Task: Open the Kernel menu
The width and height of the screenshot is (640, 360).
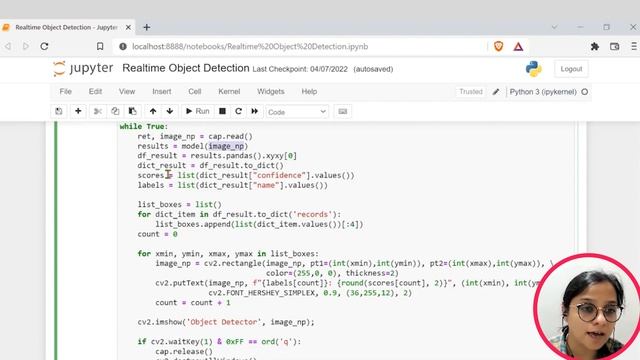Action: [229, 91]
